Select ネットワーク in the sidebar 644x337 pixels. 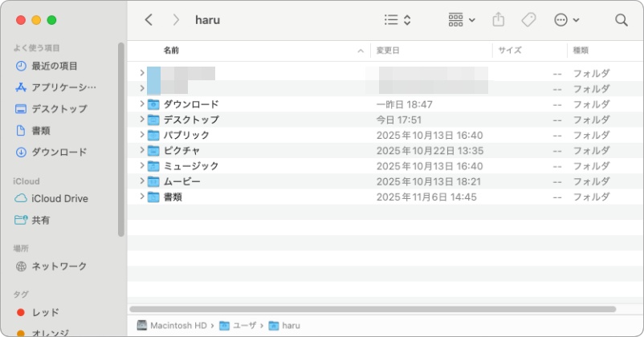59,266
